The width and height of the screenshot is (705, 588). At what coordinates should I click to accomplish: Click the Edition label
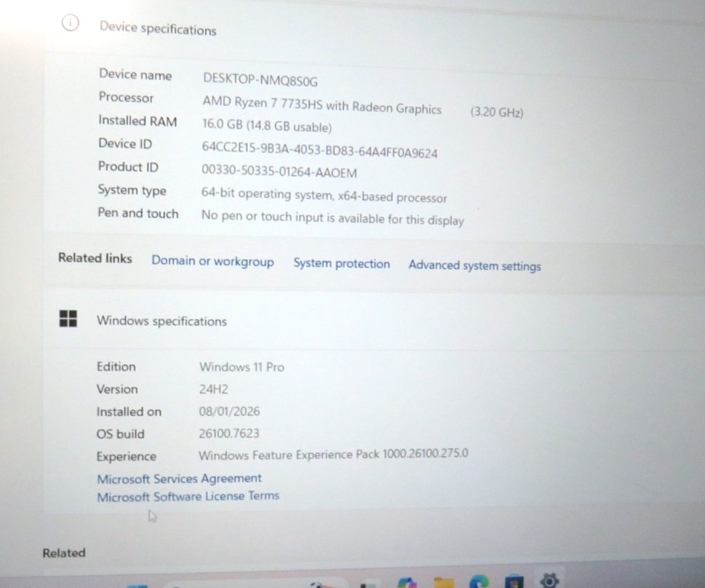point(116,367)
